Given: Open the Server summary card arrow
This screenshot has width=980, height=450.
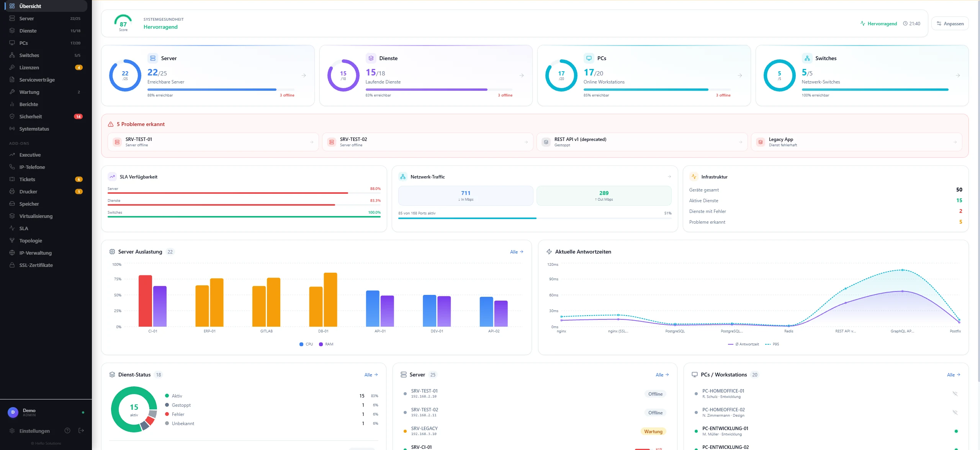Looking at the screenshot, I should pos(304,75).
